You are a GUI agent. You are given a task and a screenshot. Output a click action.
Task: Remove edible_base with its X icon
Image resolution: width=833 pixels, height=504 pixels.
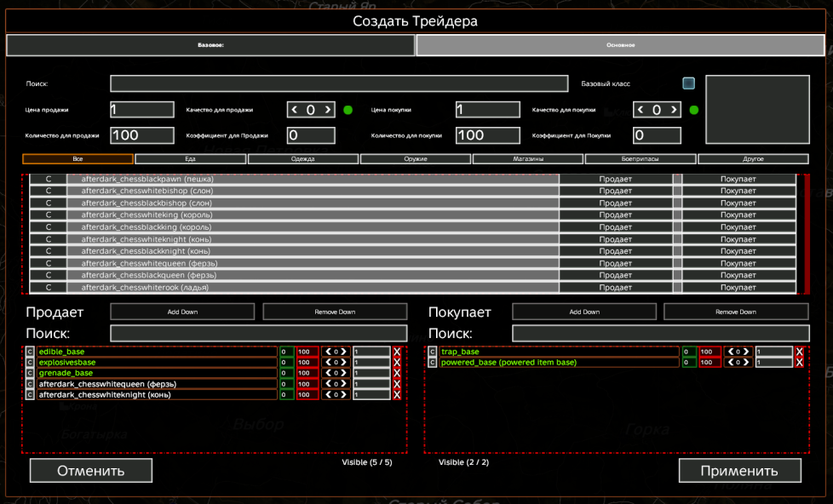coord(396,352)
